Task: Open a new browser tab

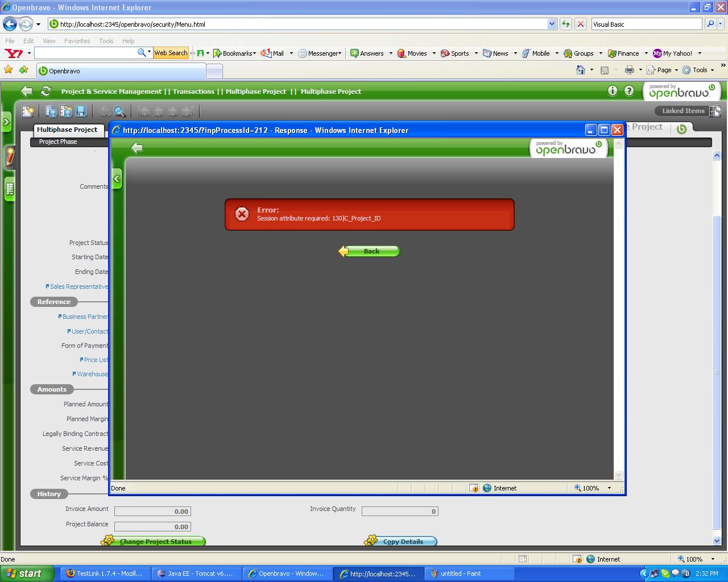Action: tap(214, 71)
